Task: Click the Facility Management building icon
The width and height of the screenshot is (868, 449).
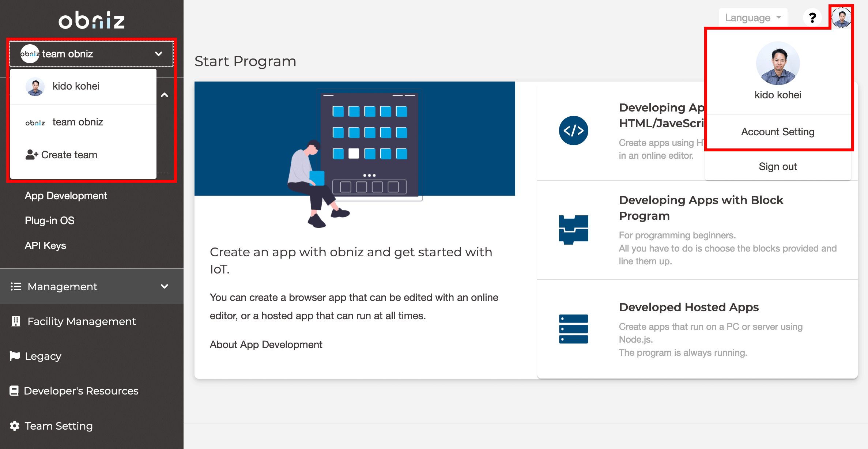Action: tap(15, 321)
